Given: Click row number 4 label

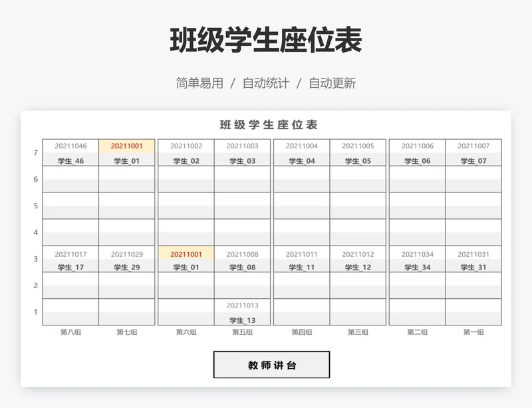Looking at the screenshot, I should coord(36,232).
